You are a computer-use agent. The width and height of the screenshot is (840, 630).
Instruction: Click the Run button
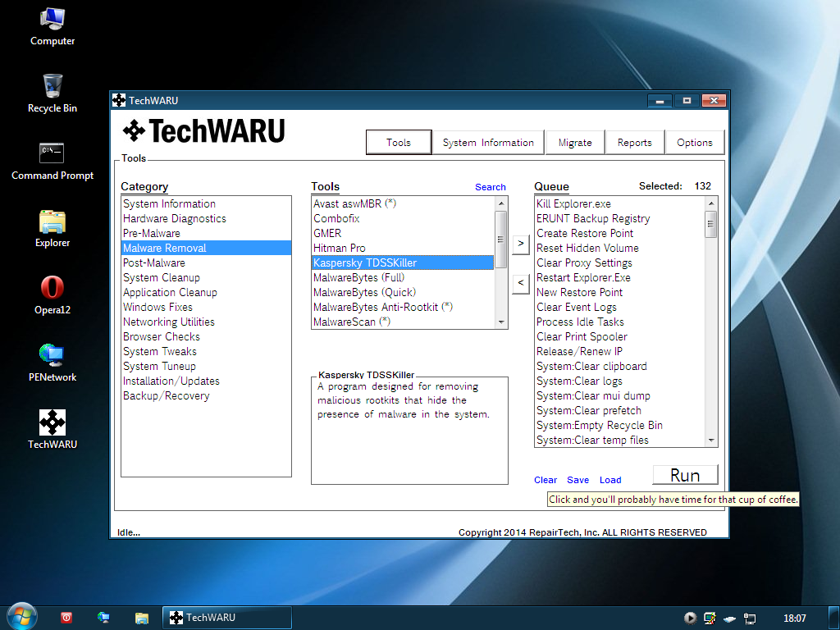click(x=685, y=475)
